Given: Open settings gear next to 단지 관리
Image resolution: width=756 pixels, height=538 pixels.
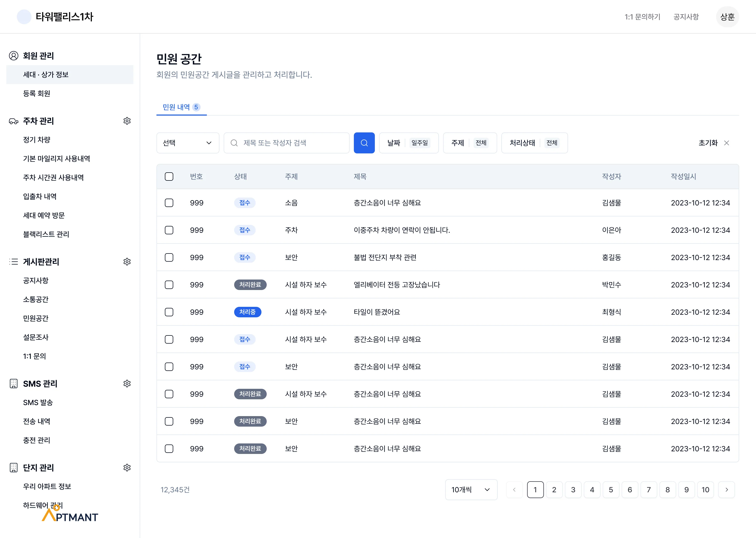Looking at the screenshot, I should [127, 467].
